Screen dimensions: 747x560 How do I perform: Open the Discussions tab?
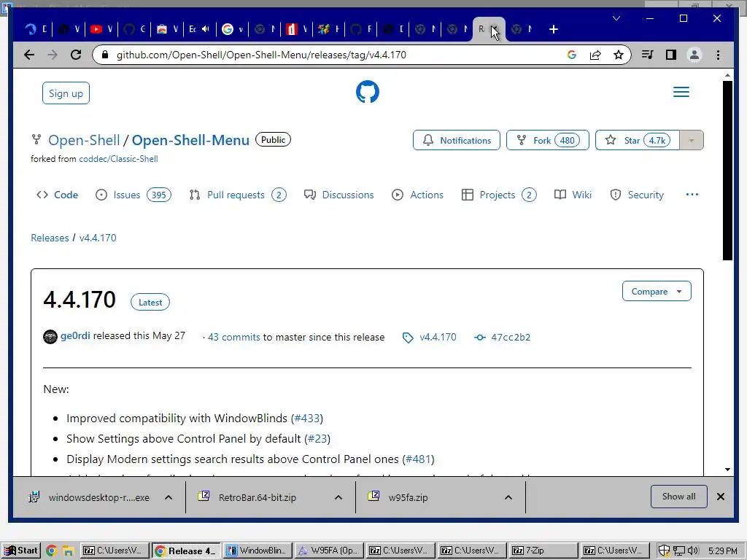338,195
